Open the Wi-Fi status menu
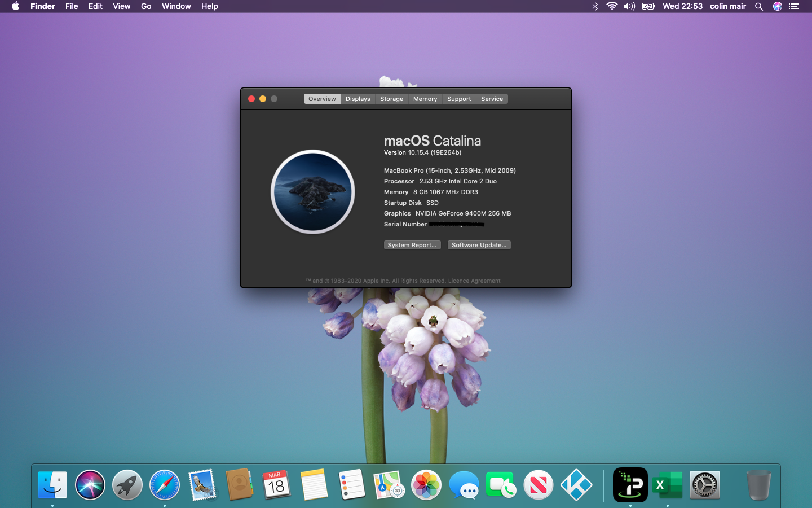The height and width of the screenshot is (508, 812). [612, 6]
